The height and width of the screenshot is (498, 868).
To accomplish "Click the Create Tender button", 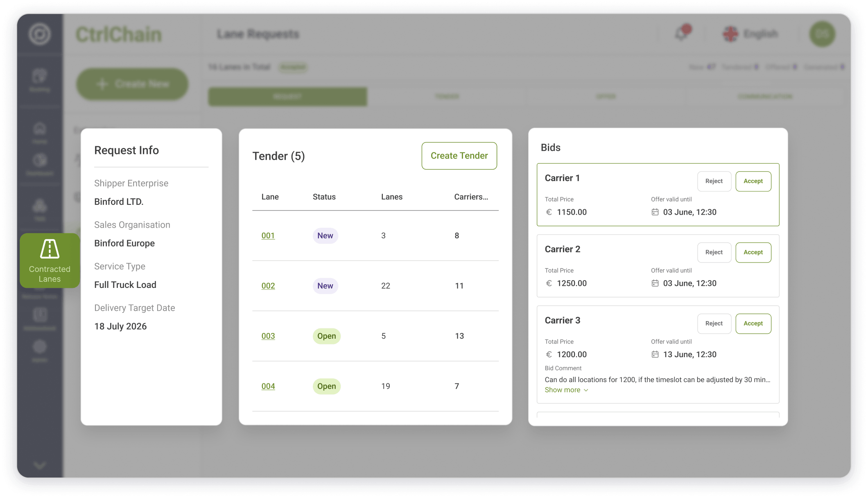I will click(459, 156).
